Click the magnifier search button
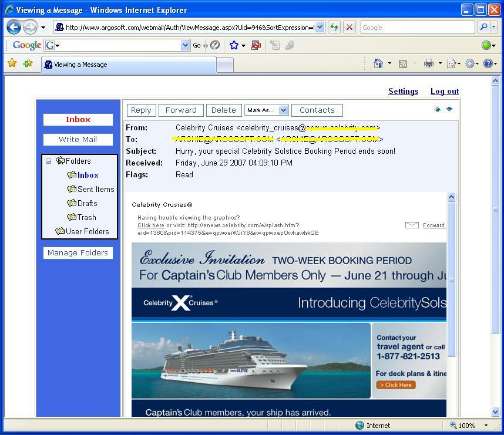The image size is (504, 435). coord(483,28)
